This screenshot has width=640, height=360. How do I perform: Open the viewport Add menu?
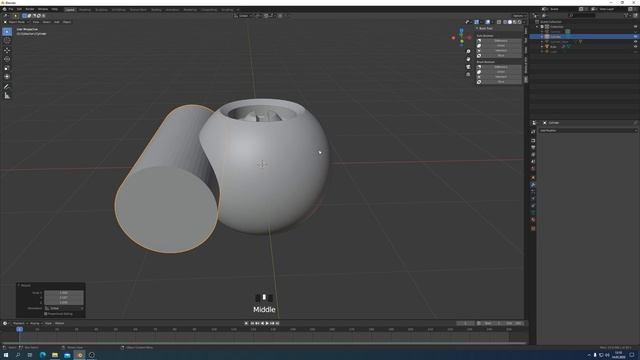[x=57, y=22]
